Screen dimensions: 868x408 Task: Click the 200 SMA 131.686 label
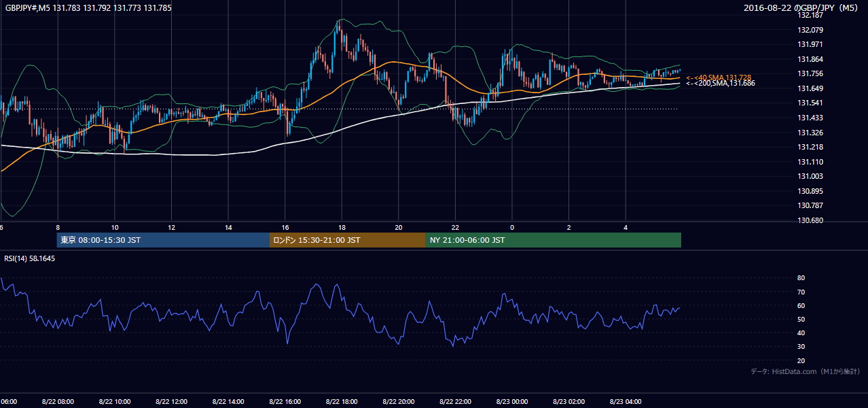point(721,83)
